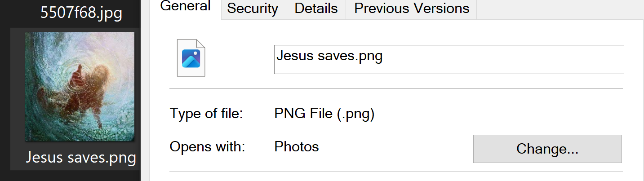This screenshot has width=644, height=181.
Task: Click the 'PNG File (.png)' value text
Action: click(x=324, y=114)
